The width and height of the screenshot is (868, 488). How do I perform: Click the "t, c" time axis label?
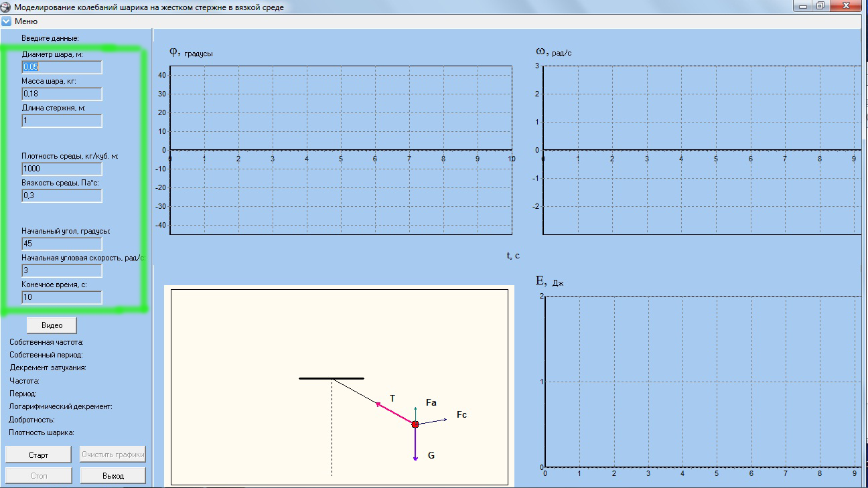click(x=513, y=256)
